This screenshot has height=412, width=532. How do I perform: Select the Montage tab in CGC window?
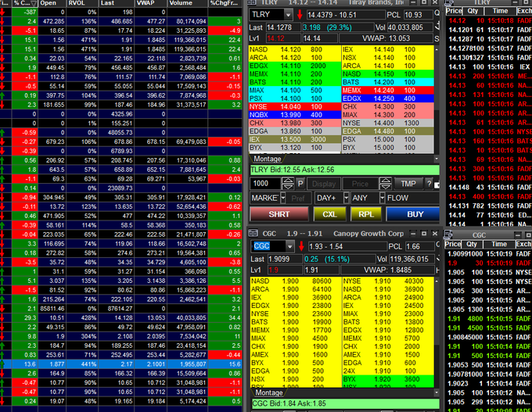pos(268,392)
